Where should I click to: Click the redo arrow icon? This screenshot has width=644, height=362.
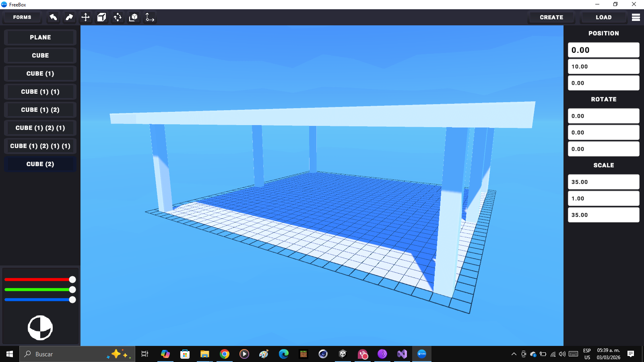click(x=69, y=17)
